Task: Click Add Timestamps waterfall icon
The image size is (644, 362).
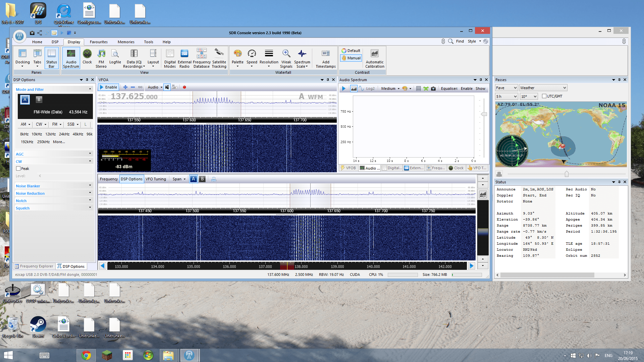Action: (x=325, y=58)
